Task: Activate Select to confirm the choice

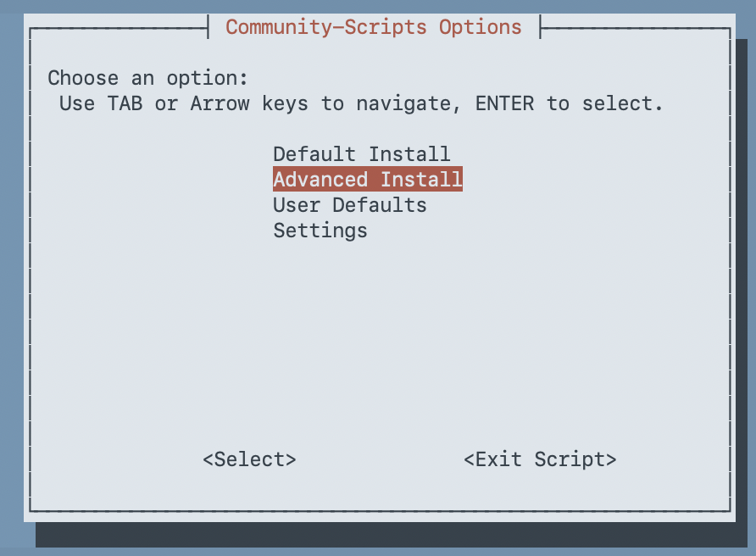Action: click(249, 459)
